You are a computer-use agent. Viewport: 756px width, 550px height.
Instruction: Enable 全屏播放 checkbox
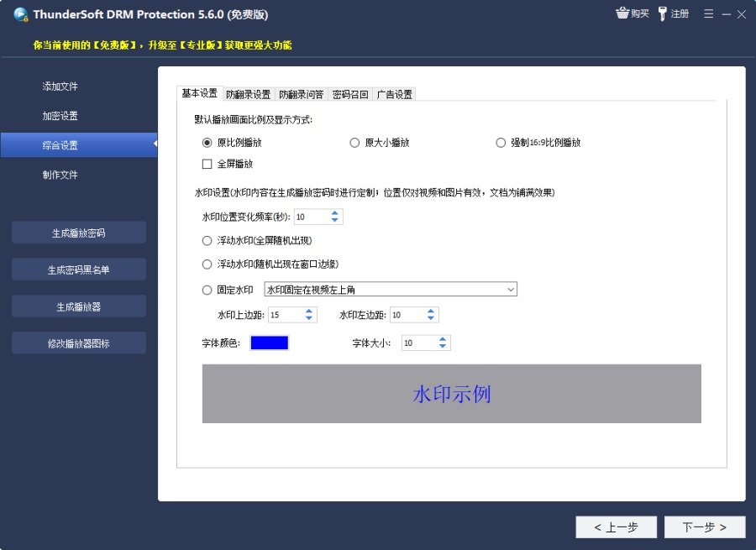[x=207, y=164]
